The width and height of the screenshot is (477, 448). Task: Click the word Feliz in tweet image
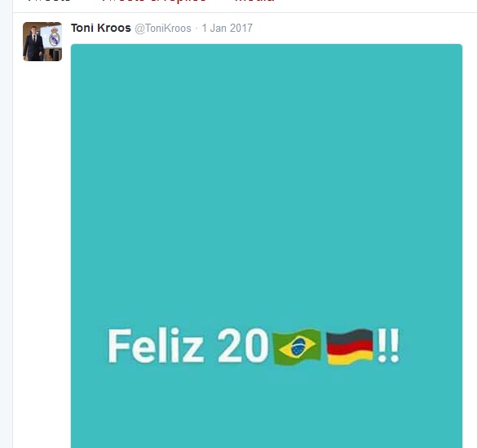pyautogui.click(x=156, y=345)
